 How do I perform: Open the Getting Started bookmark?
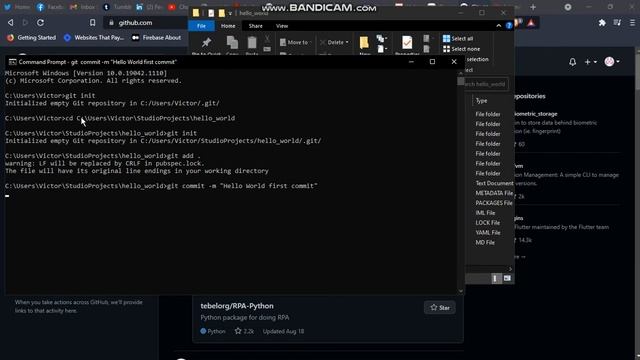point(31,38)
